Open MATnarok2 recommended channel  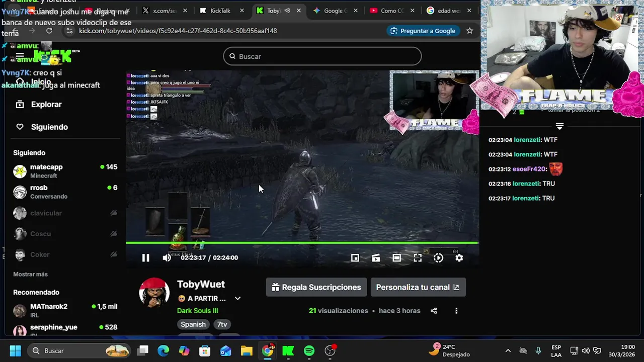click(65, 310)
